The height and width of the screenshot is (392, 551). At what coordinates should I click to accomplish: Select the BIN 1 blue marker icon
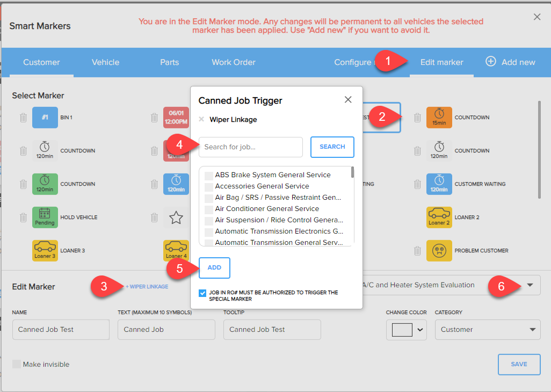click(x=45, y=117)
